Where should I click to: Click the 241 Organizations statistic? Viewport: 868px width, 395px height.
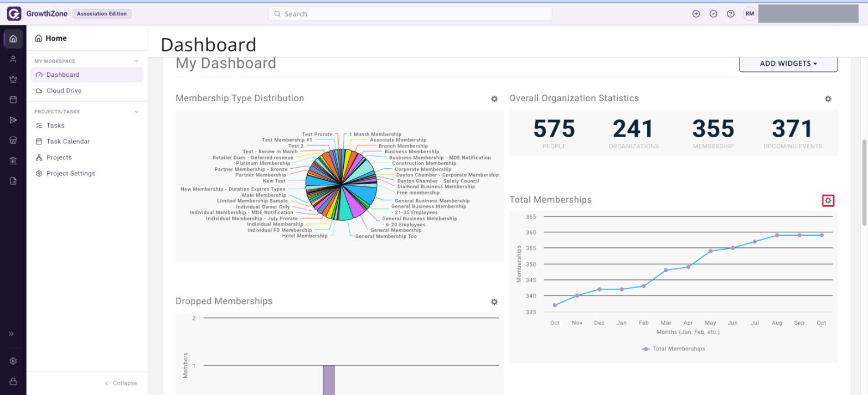(x=634, y=133)
